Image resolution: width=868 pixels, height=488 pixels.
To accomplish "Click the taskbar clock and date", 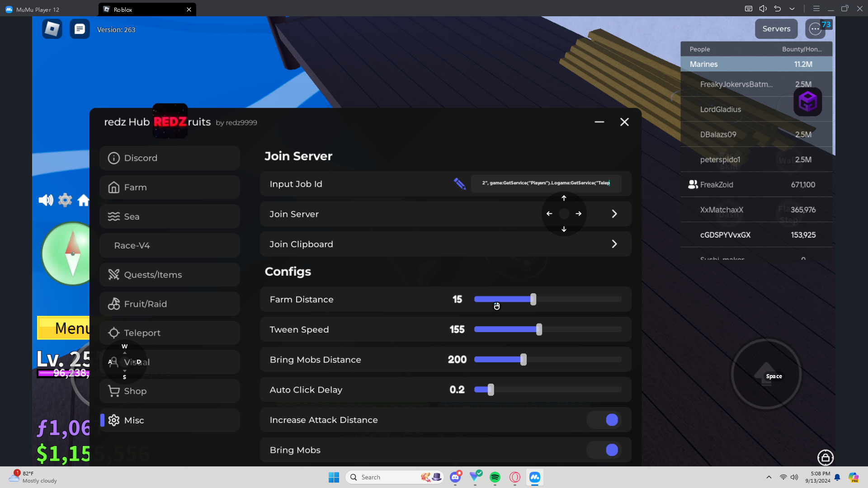I will [817, 477].
